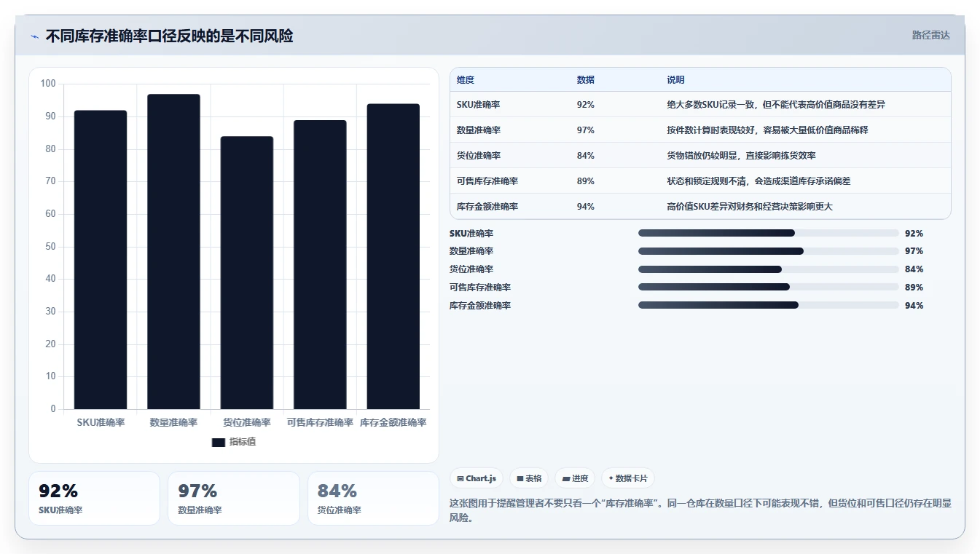980x554 pixels.
Task: Click the 可售库存准确率 progress bar
Action: 768,287
